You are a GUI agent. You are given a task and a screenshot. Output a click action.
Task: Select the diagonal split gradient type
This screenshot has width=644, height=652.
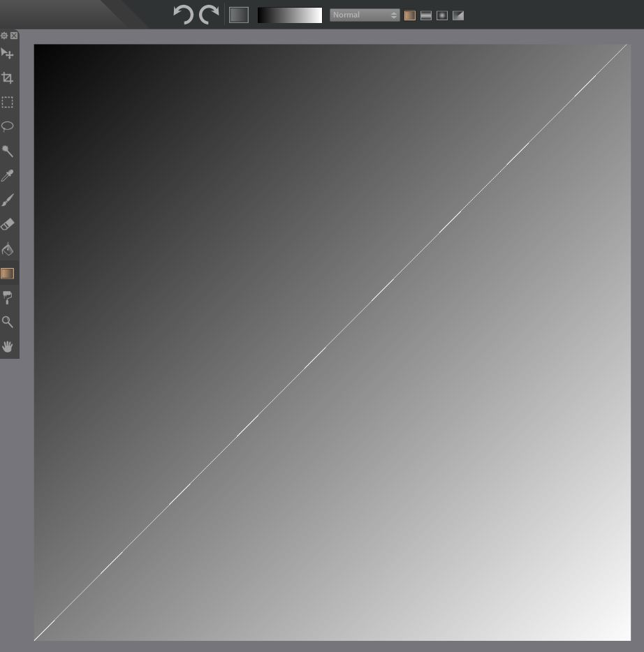point(458,15)
